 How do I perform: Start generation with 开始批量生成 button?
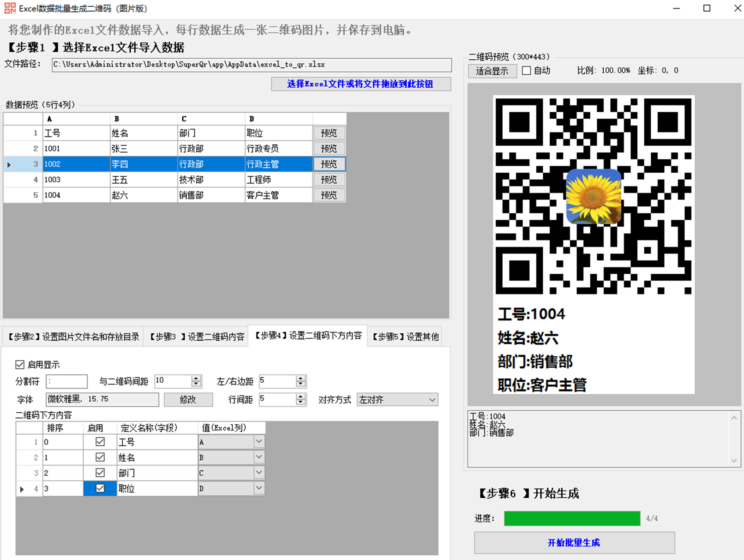[574, 543]
